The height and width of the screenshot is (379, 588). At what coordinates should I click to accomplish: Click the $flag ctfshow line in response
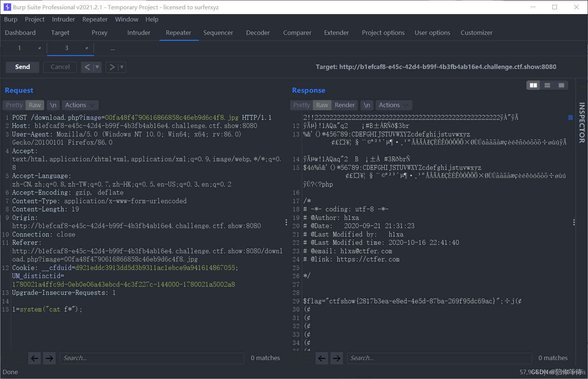click(412, 301)
